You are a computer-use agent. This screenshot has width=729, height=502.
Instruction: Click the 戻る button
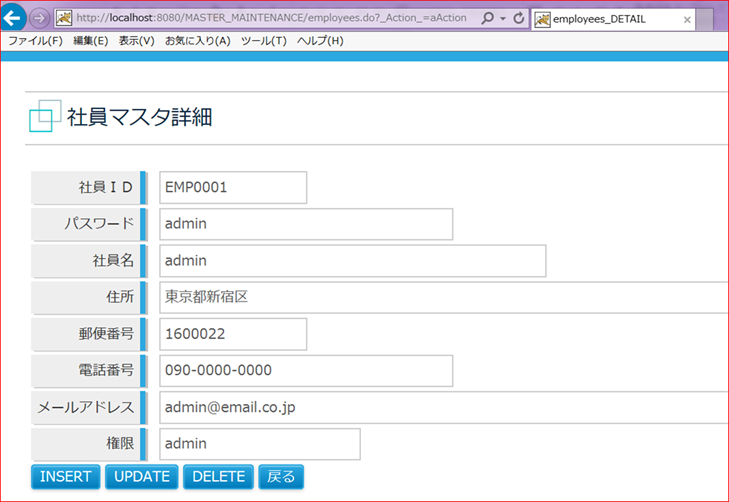(x=281, y=476)
